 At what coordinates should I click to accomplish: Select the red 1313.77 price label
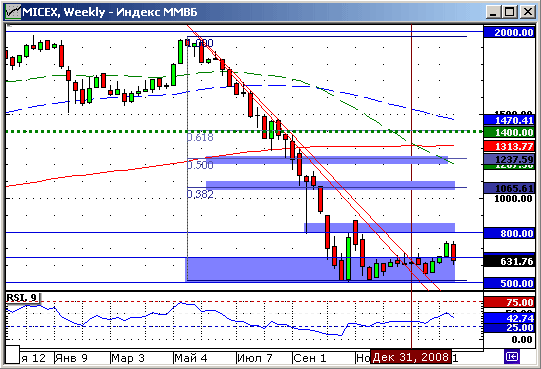tap(509, 146)
